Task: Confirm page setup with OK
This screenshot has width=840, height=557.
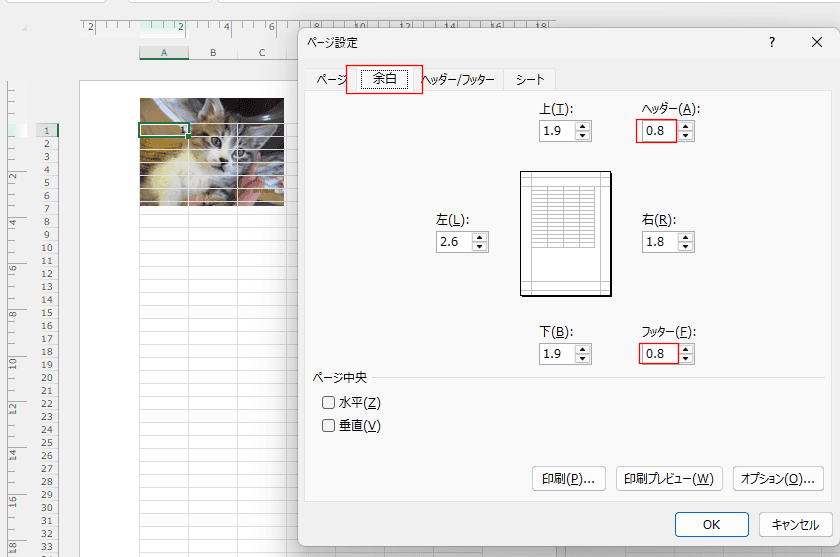Action: coord(711,524)
